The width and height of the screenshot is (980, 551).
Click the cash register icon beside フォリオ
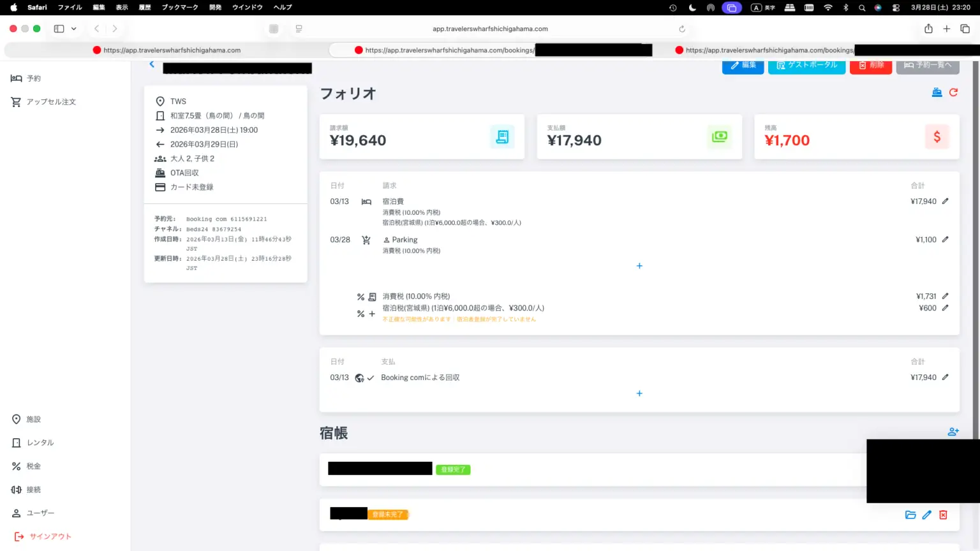[937, 92]
